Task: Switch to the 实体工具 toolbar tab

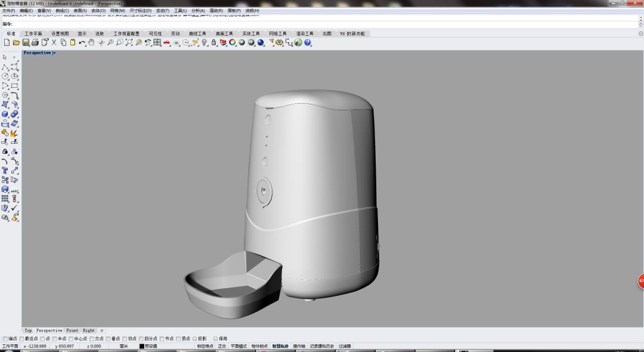Action: [x=251, y=33]
